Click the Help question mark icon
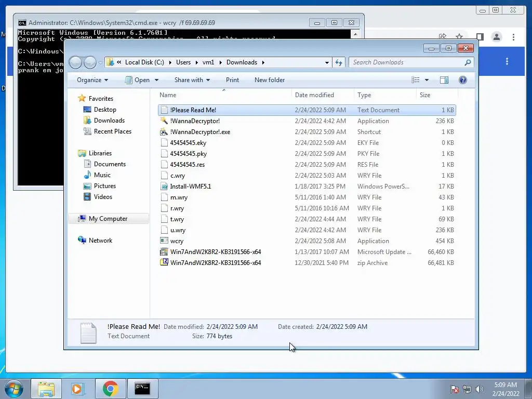Image resolution: width=532 pixels, height=399 pixels. (462, 79)
